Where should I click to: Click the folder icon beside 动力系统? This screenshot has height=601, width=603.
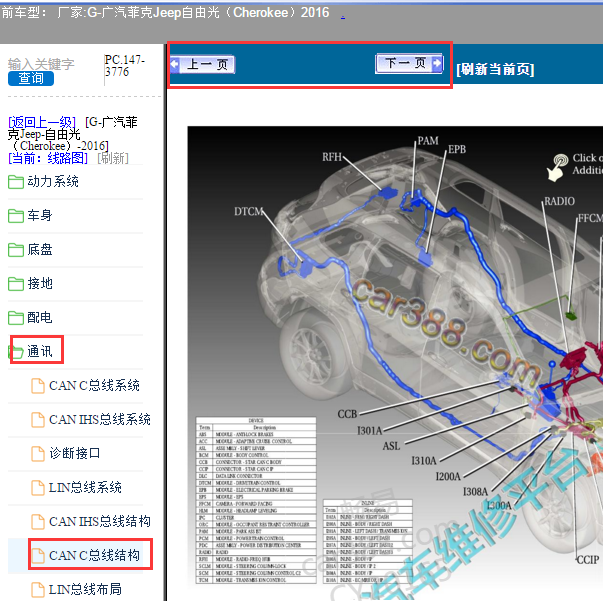[x=16, y=182]
